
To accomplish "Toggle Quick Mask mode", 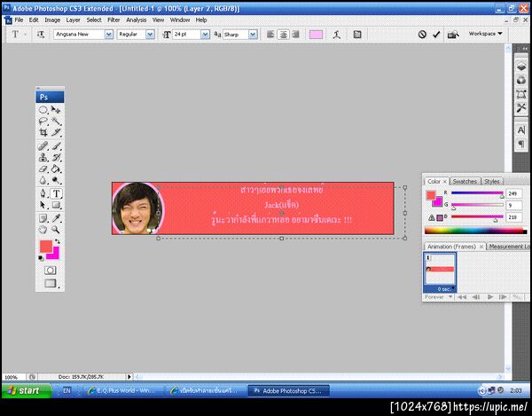I will (x=51, y=271).
